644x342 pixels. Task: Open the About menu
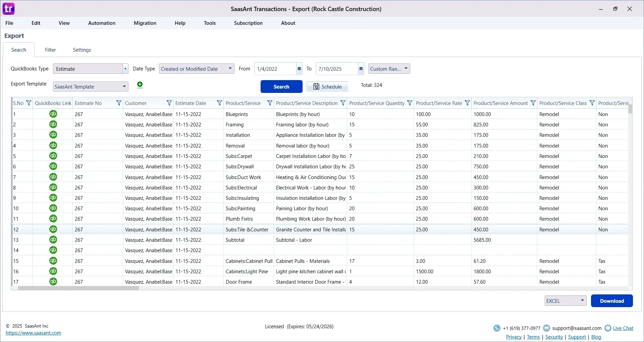click(x=288, y=23)
